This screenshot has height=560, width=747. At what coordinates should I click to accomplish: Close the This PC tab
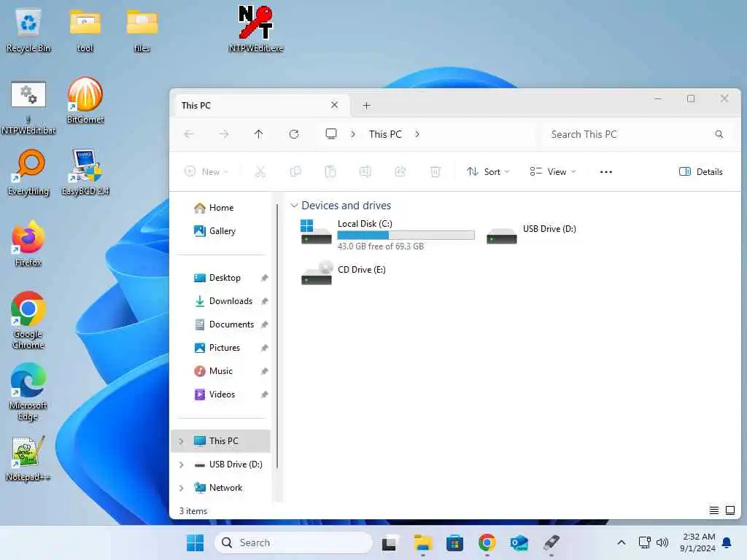(x=334, y=105)
